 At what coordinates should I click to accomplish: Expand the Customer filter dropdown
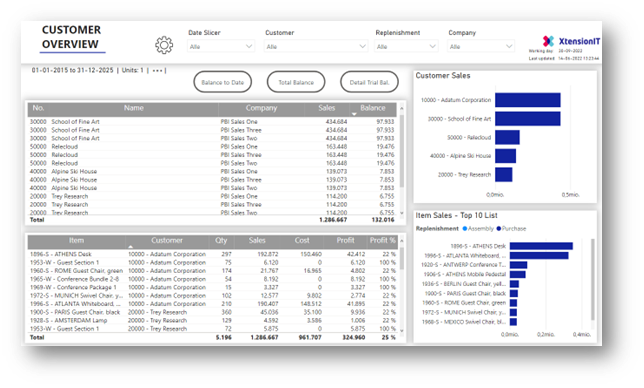click(x=315, y=46)
